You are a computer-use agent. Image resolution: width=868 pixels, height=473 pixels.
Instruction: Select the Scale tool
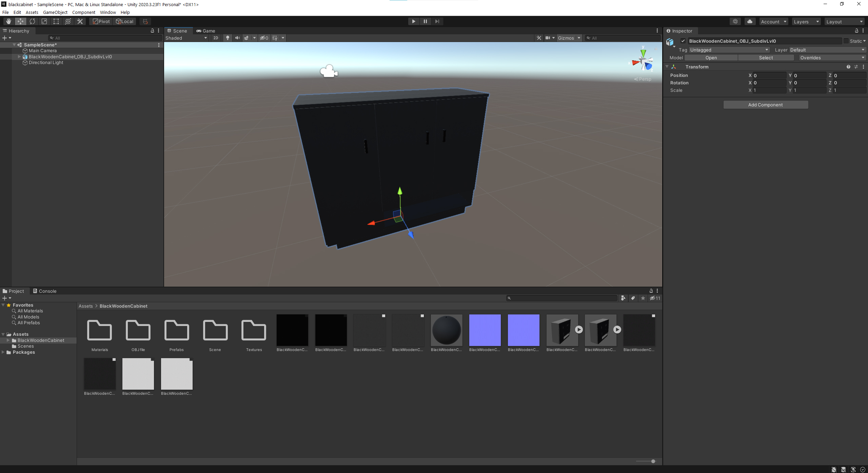[44, 21]
